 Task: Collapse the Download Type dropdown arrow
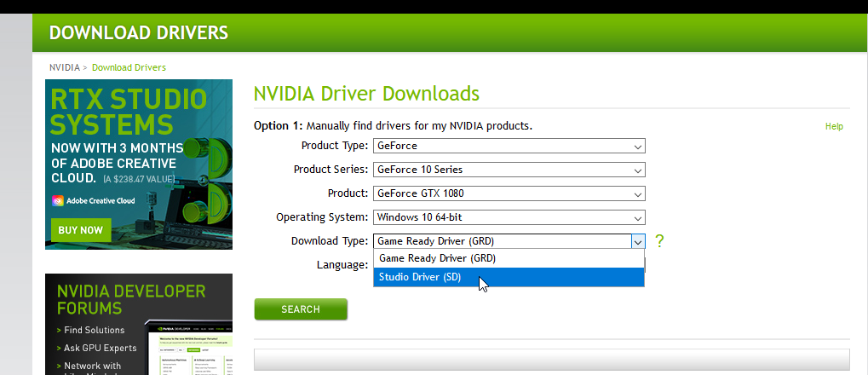coord(637,241)
